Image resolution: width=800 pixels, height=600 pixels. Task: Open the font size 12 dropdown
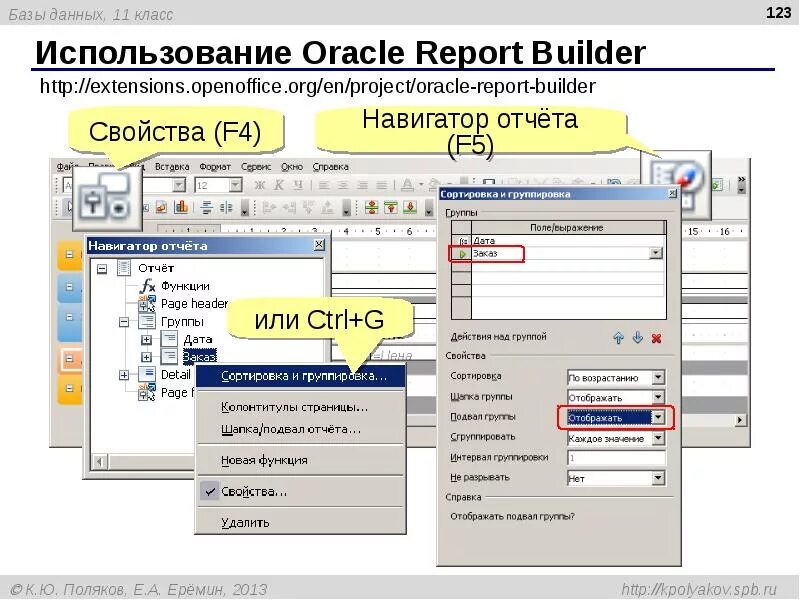click(x=235, y=185)
